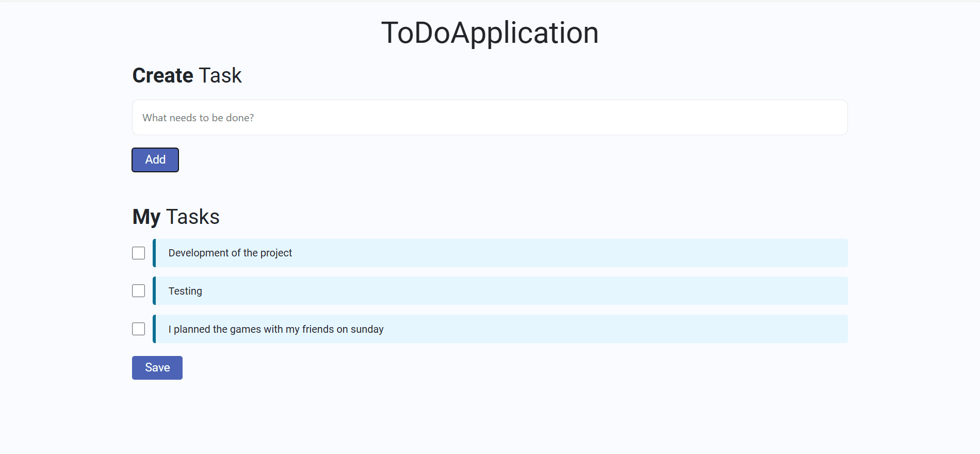Screen dimensions: 980x454
Task: Select the 'Testing' task label text
Action: point(185,291)
